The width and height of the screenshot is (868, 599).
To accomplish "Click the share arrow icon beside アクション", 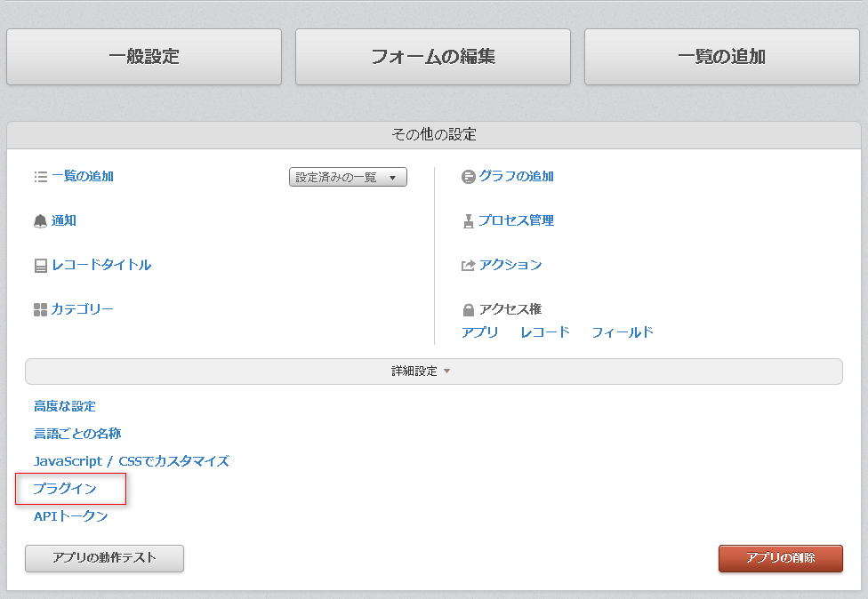I will 469,266.
